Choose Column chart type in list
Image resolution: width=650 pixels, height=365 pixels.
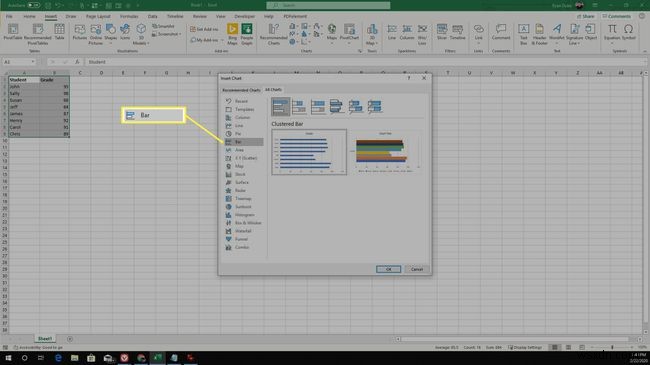(x=243, y=117)
